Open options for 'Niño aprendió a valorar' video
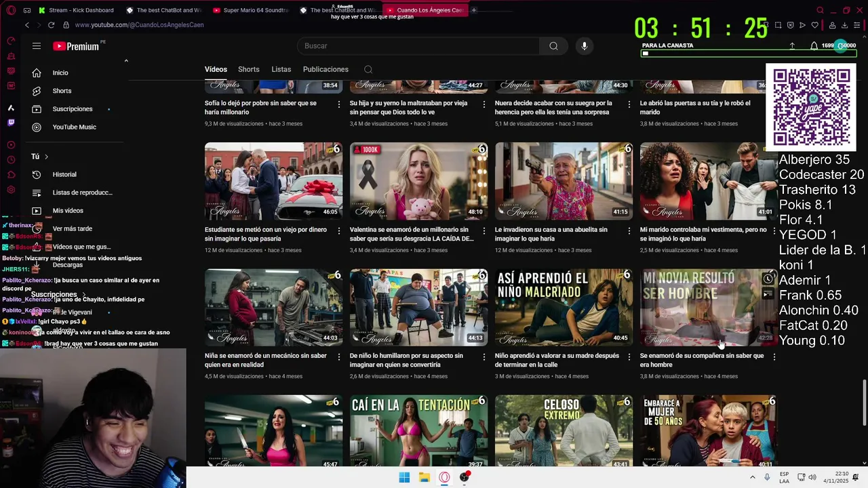This screenshot has width=868, height=488. [629, 357]
